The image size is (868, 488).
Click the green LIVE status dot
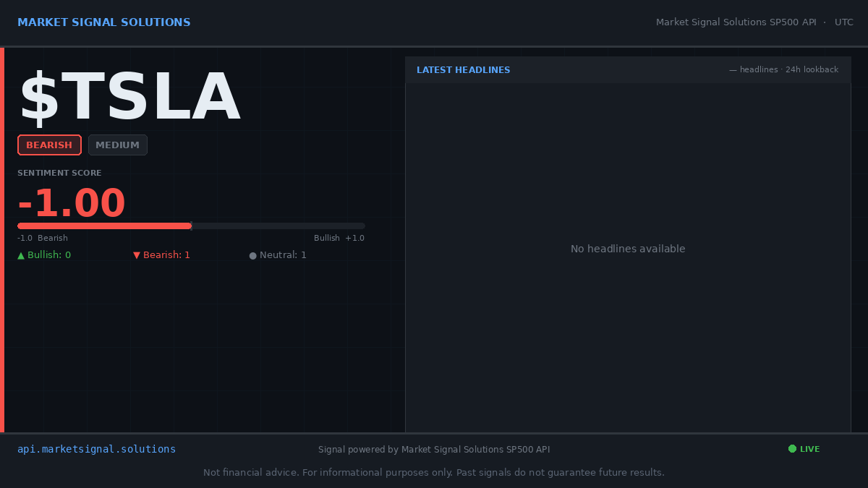click(x=792, y=449)
